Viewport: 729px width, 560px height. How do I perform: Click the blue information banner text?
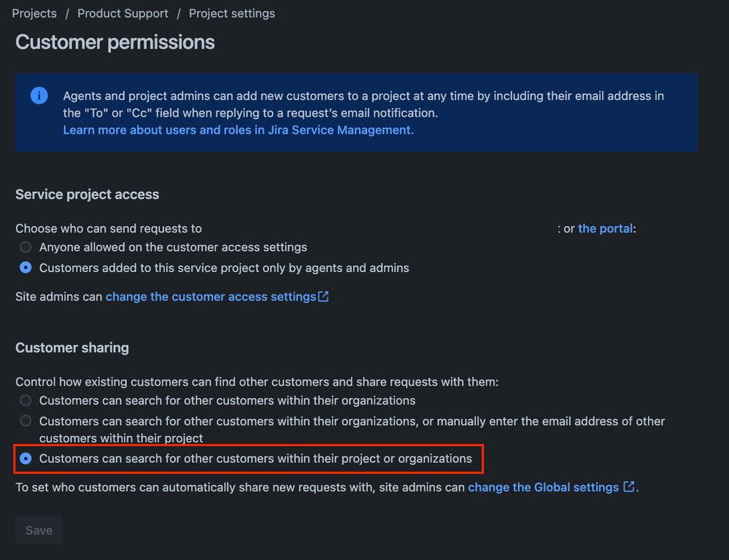[363, 104]
